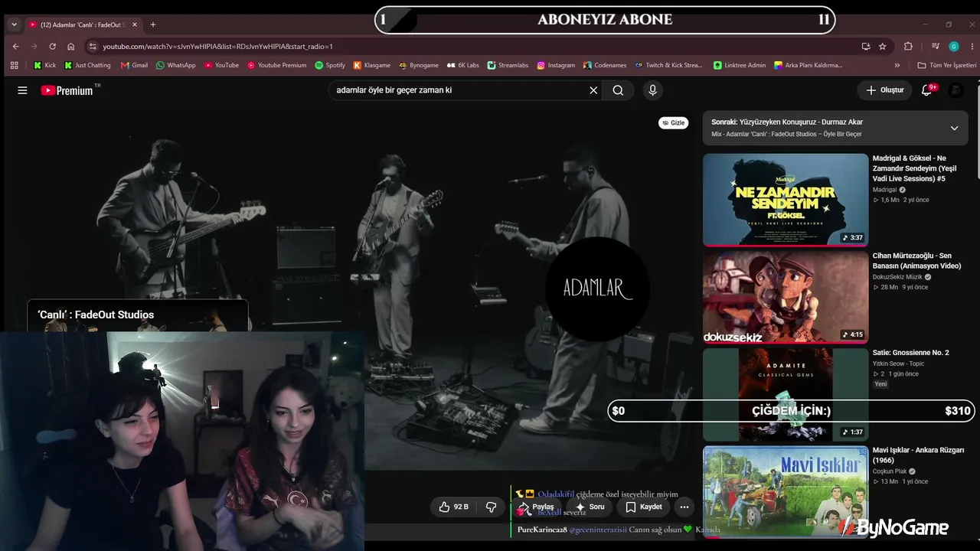The image size is (980, 551).
Task: Dislike the video with thumbs down
Action: point(491,507)
